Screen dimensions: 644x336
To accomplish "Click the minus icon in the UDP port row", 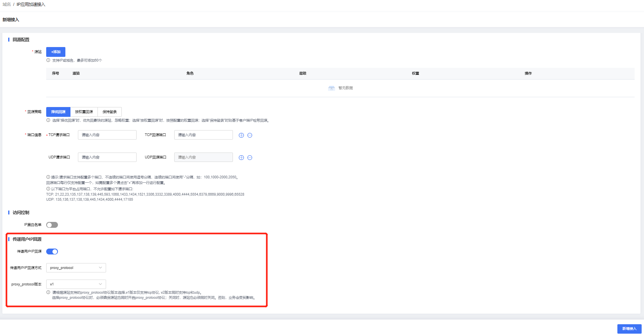I will (250, 158).
